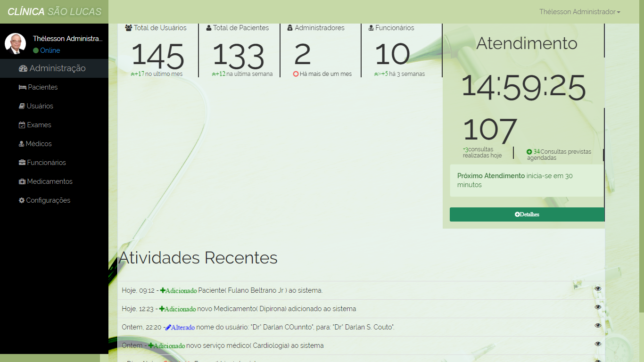Image resolution: width=644 pixels, height=362 pixels.
Task: Click the book icon for Usuários
Action: (22, 106)
